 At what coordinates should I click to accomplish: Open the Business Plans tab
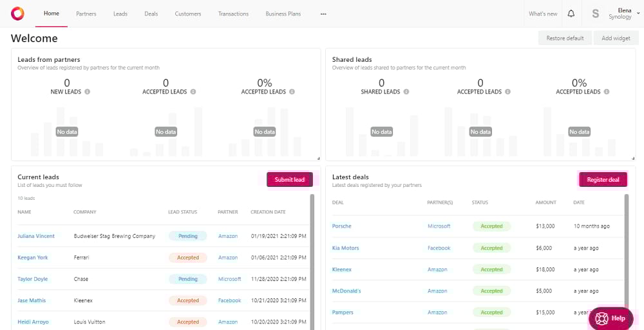tap(283, 14)
